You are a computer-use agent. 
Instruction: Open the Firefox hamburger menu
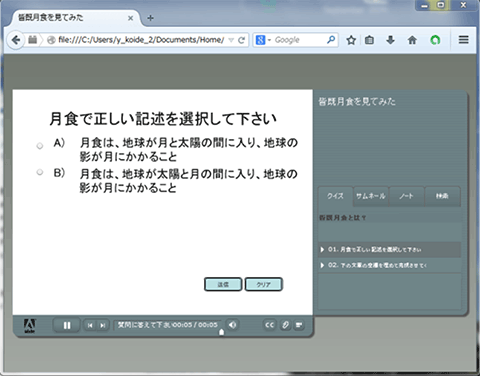464,40
